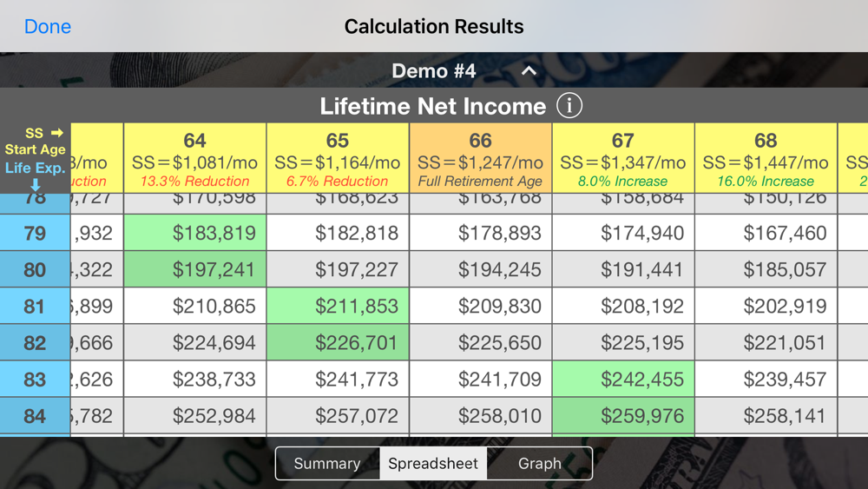This screenshot has width=868, height=489.
Task: Click the $242,455 best value cell
Action: (622, 379)
